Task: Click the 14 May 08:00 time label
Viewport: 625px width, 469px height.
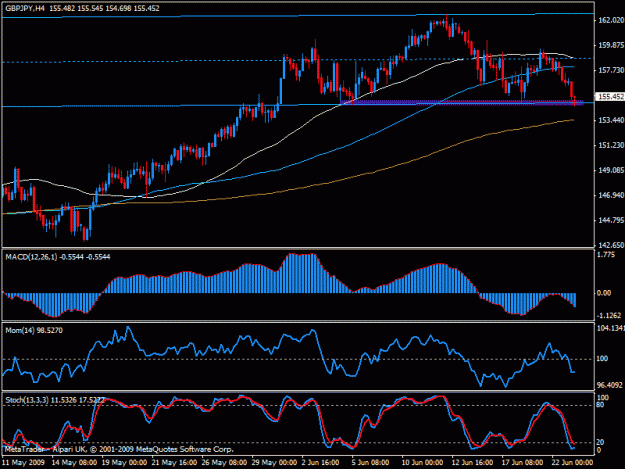Action: [x=74, y=463]
